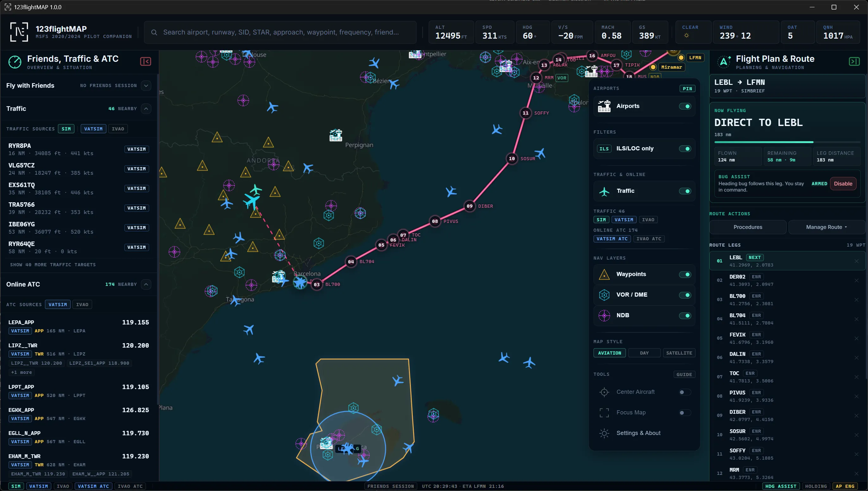Select LEPA_APP 119.155 ATC row

click(79, 326)
